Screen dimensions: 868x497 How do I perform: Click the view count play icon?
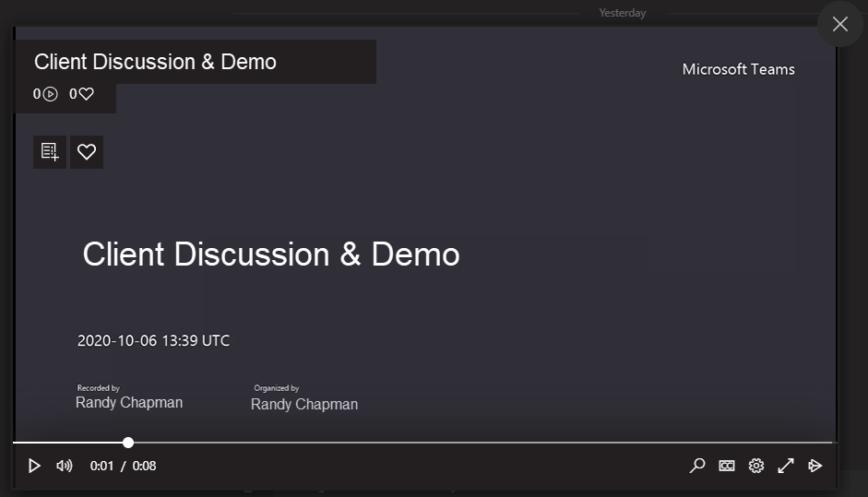51,94
